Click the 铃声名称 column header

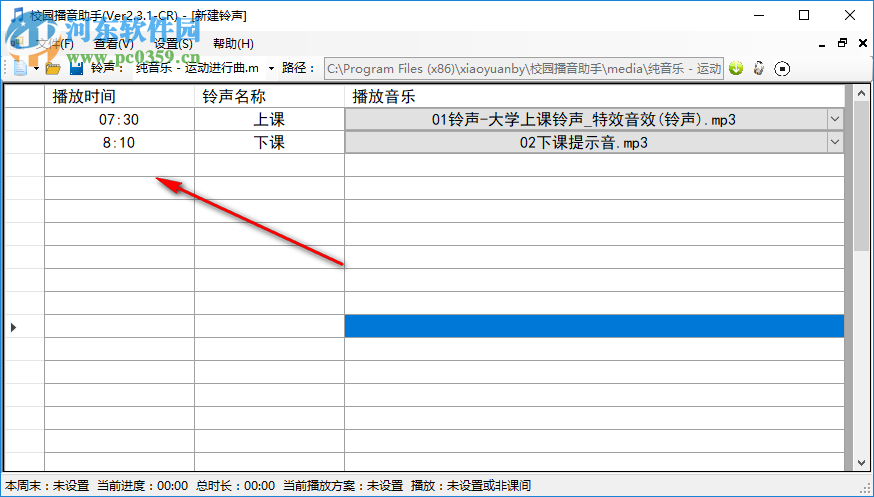269,96
